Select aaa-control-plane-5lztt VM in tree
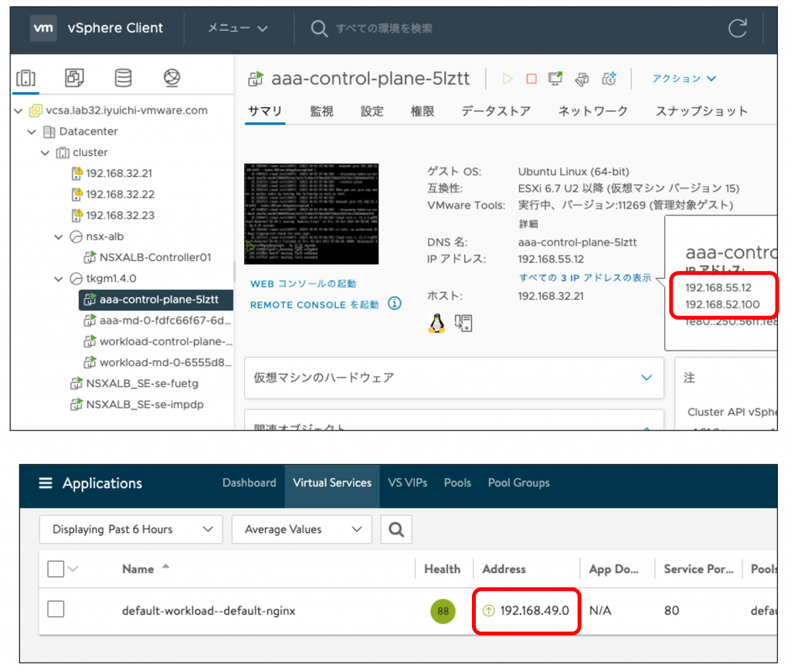 (156, 300)
